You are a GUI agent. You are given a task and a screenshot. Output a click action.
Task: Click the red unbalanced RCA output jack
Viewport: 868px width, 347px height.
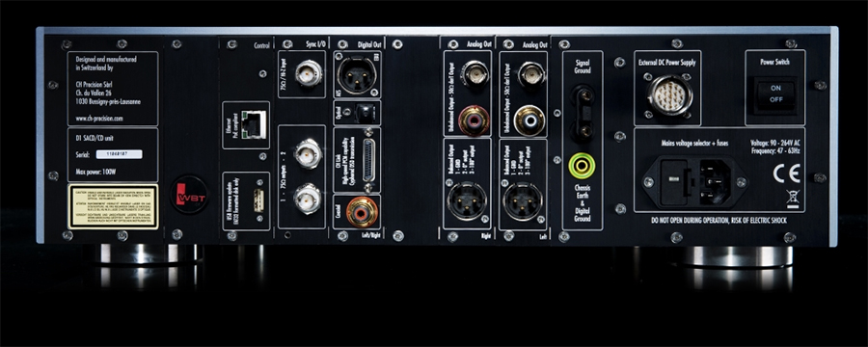point(474,120)
